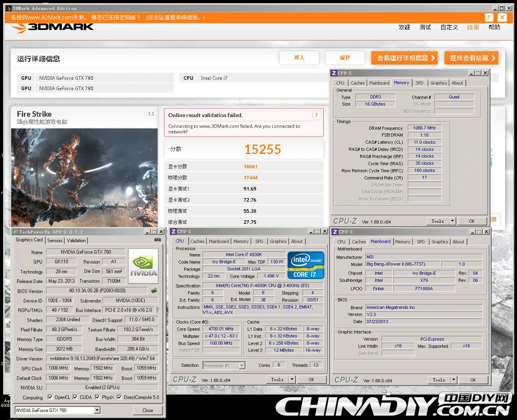
Task: Click the mainboard model Big Bang-XPower II field
Action: (x=402, y=264)
